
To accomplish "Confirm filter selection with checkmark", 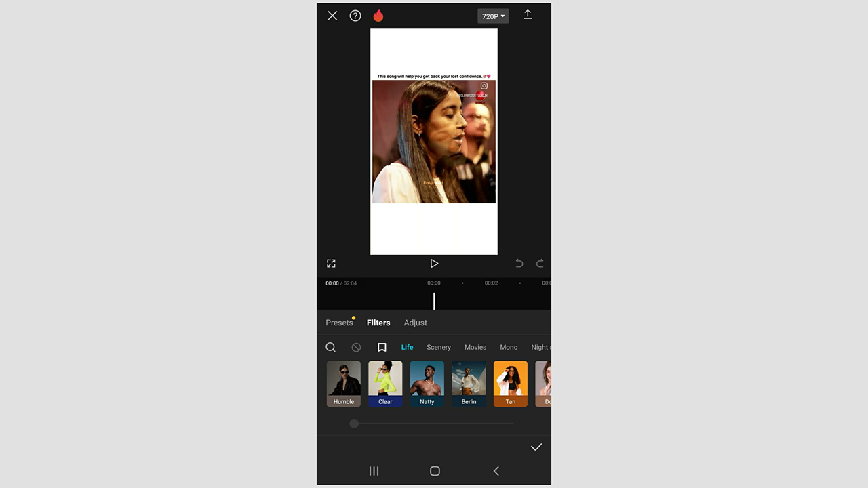I will 536,447.
